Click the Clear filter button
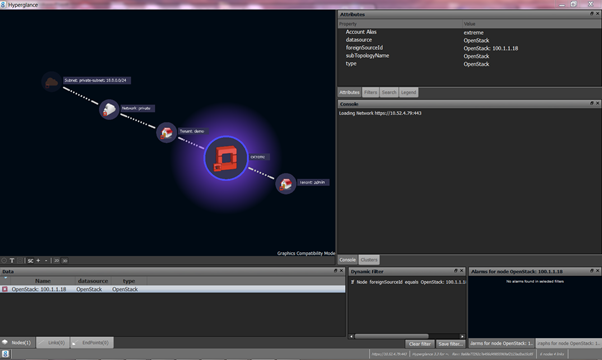Viewport: 602px width, 360px height. (420, 344)
